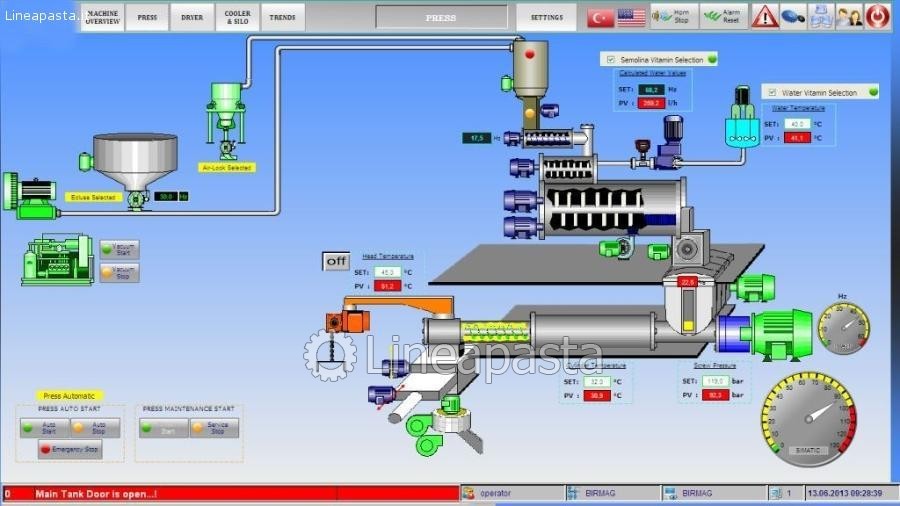
Task: Toggle the Semolina Vitamin Selection checkbox
Action: tap(608, 60)
